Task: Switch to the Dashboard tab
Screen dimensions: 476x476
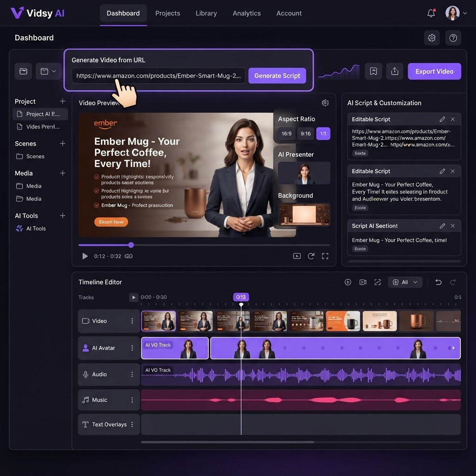Action: 123,13
